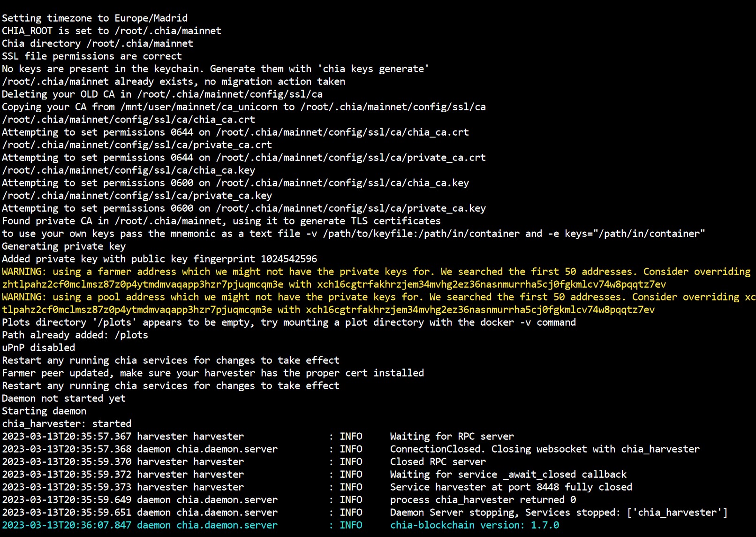Screen dimensions: 756x537
Task: Click the ConnectionClosed websocket log entry
Action: (x=544, y=449)
